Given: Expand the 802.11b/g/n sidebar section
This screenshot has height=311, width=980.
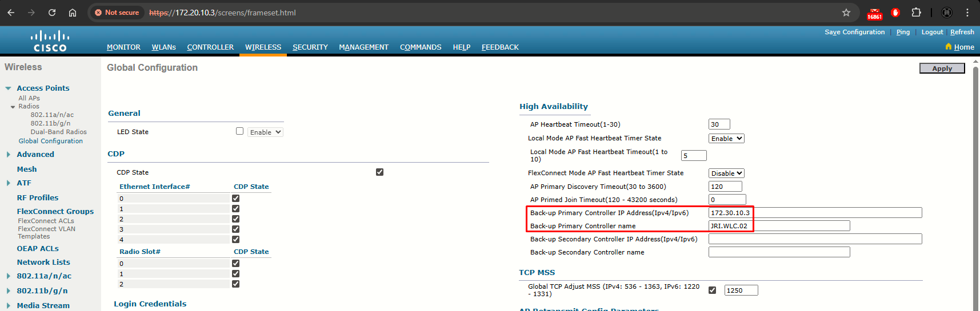Looking at the screenshot, I should tap(8, 291).
